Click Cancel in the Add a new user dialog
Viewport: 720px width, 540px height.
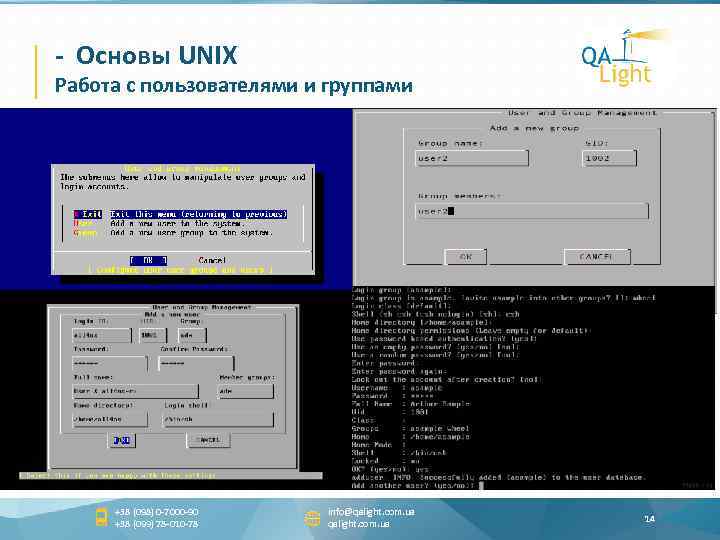(208, 440)
